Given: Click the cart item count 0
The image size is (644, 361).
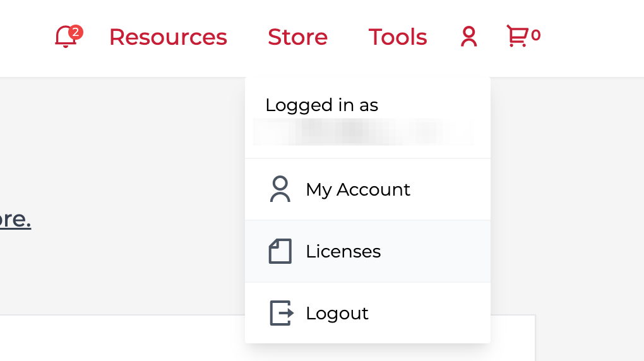Looking at the screenshot, I should point(535,35).
